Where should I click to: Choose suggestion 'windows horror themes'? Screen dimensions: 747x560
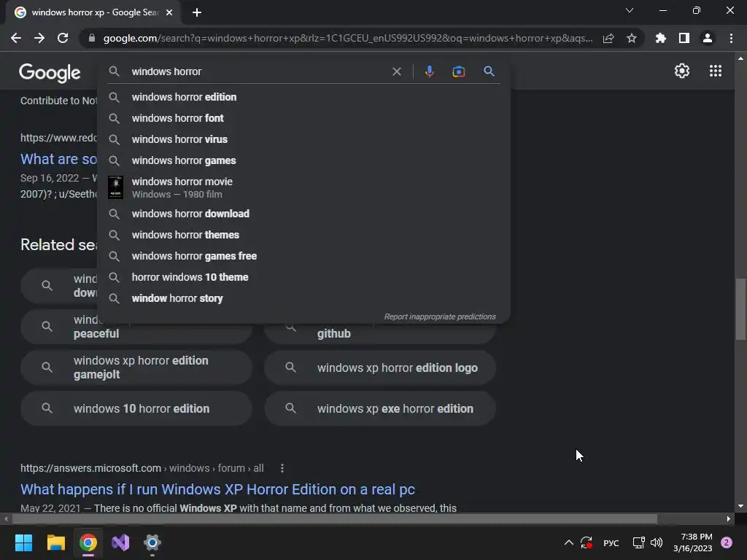click(x=303, y=235)
